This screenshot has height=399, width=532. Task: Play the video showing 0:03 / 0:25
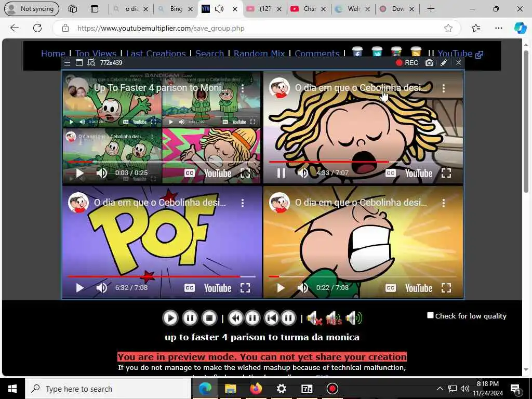(x=79, y=174)
